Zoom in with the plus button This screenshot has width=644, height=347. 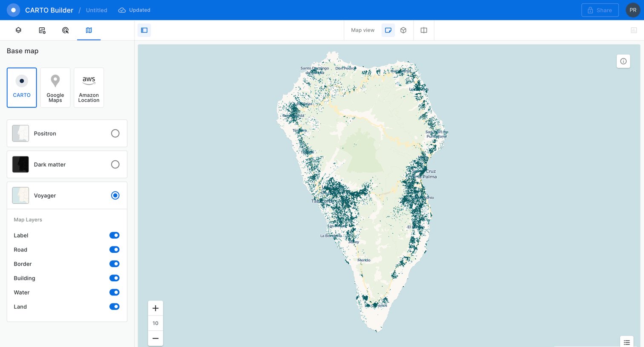(155, 308)
